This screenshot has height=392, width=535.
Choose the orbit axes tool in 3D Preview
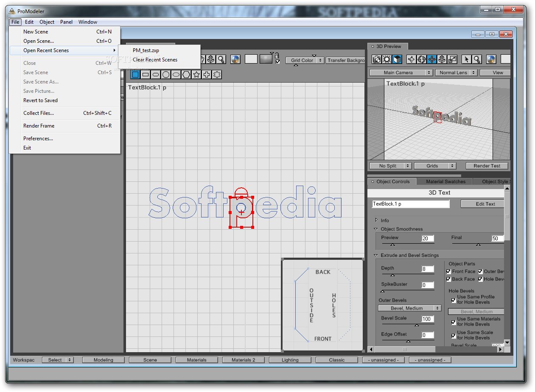click(411, 60)
